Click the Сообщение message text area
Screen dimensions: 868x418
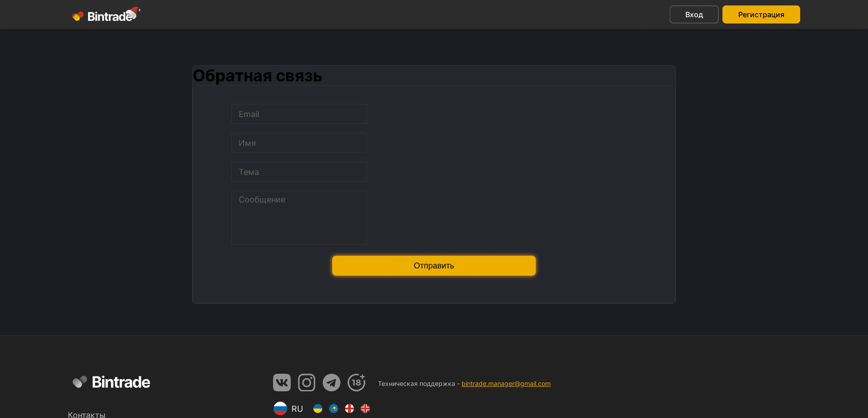pos(299,217)
